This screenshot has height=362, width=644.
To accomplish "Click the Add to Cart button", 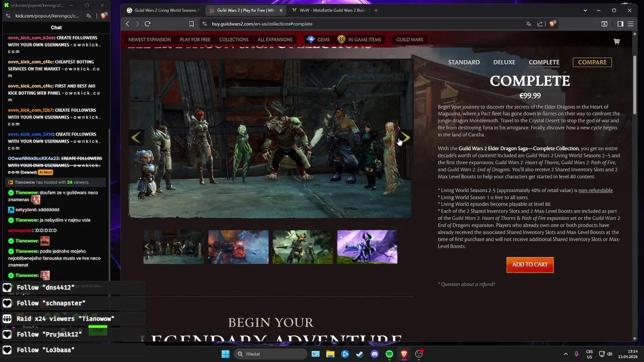I will [x=530, y=264].
